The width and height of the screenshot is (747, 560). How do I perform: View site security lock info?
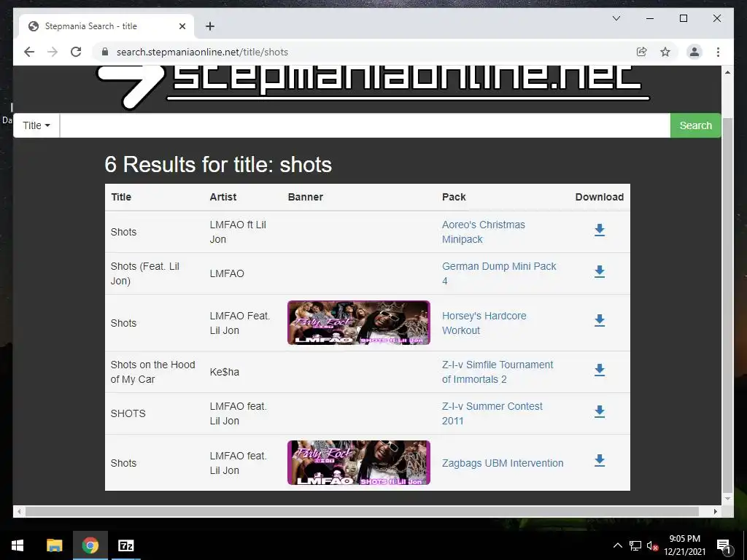[x=105, y=52]
